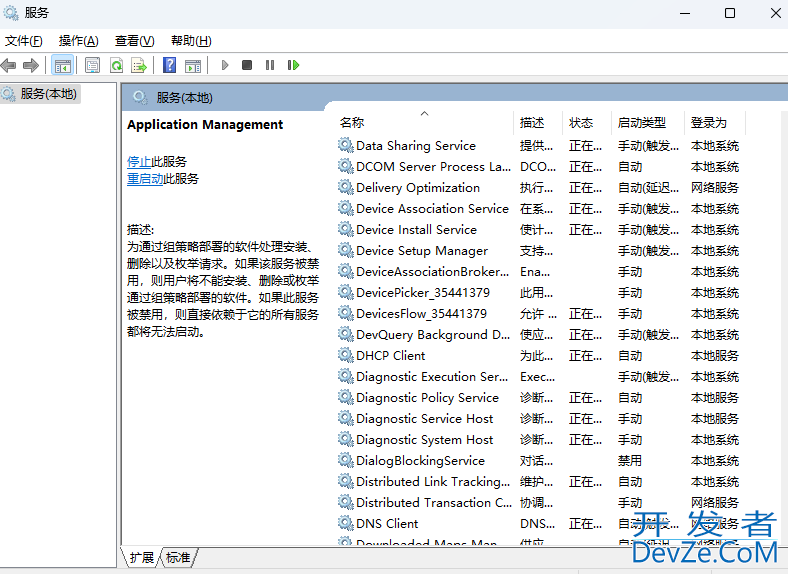788x574 pixels.
Task: Click the 网络服务 logon cell for Delivery Optimization
Action: tap(715, 188)
